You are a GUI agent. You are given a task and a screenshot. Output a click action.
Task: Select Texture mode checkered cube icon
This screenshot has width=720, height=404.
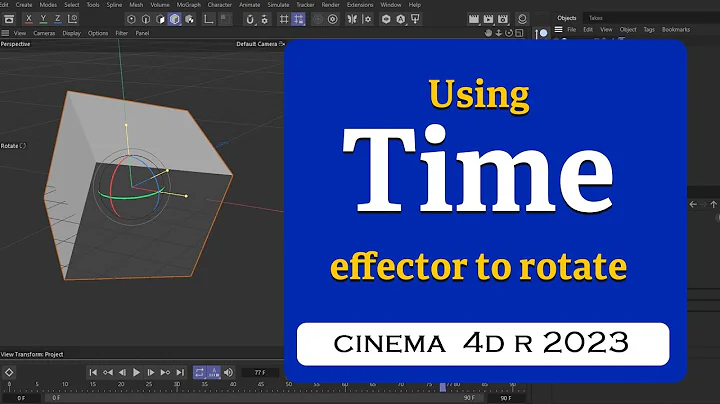coord(189,19)
